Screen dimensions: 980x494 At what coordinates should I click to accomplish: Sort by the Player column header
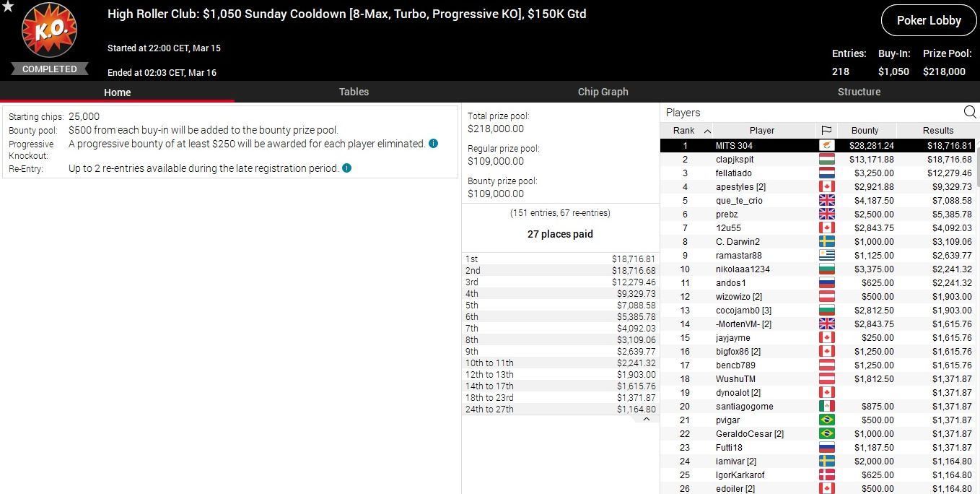click(761, 131)
